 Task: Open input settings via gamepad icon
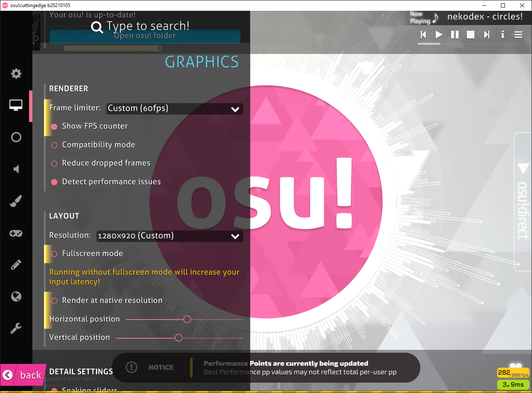point(16,233)
